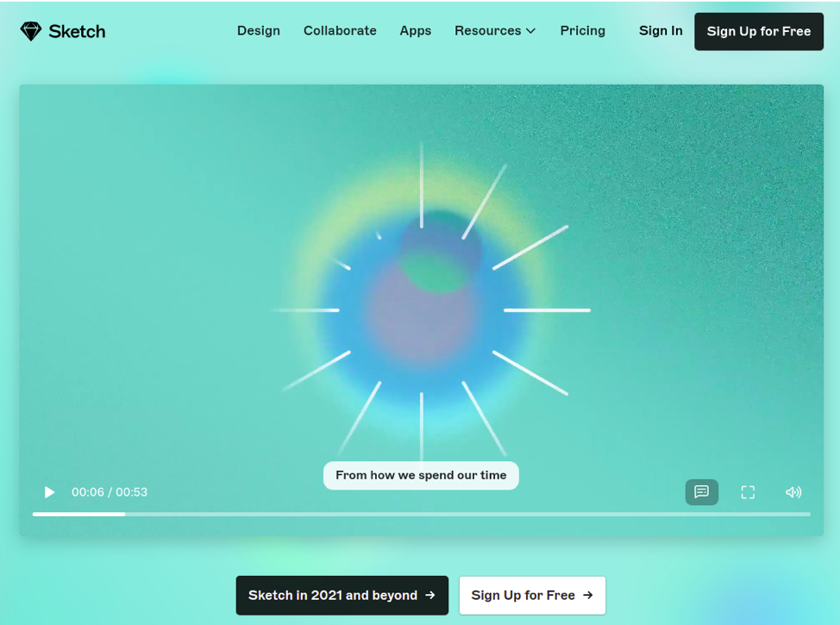This screenshot has height=625, width=840.
Task: Toggle video captions on or off
Action: tap(701, 492)
